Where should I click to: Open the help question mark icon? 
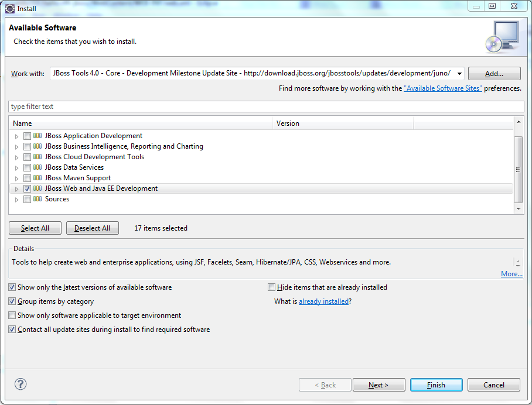[21, 385]
